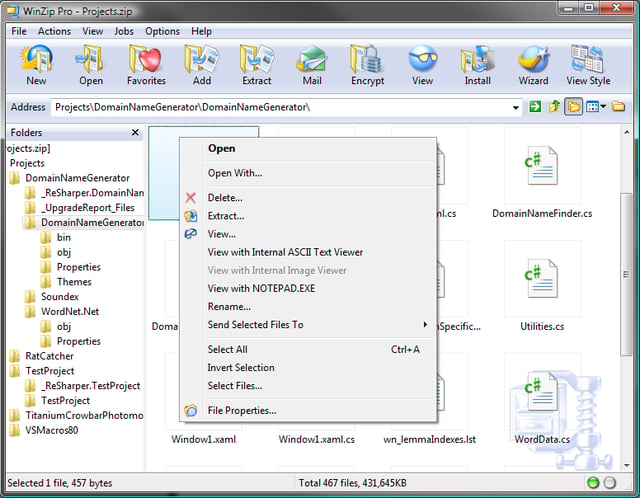The height and width of the screenshot is (498, 640).
Task: Toggle the Folders pane button in address bar
Action: (x=573, y=107)
